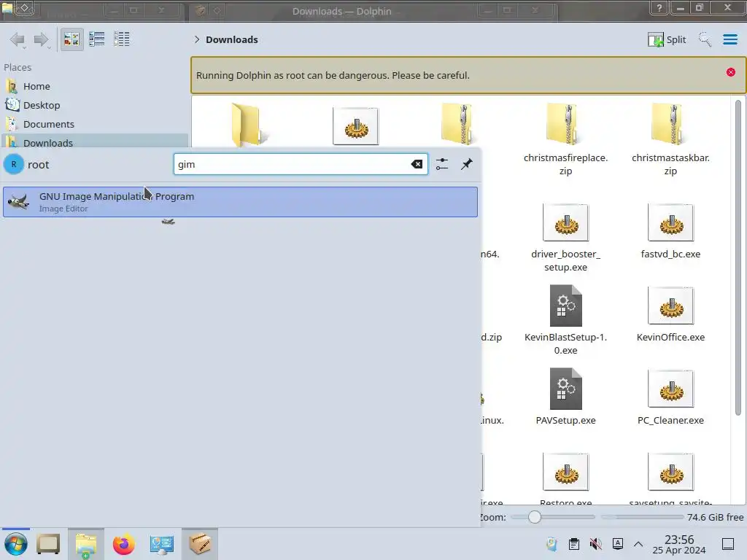This screenshot has width=747, height=560.
Task: Open the system settings taskbar icon
Action: [161, 544]
